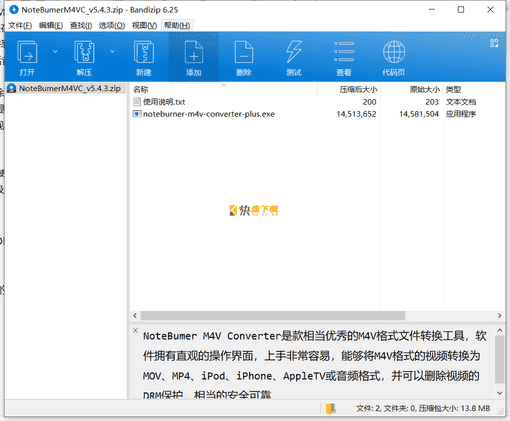
Task: Click the Test (测试) lightning icon
Action: click(294, 52)
